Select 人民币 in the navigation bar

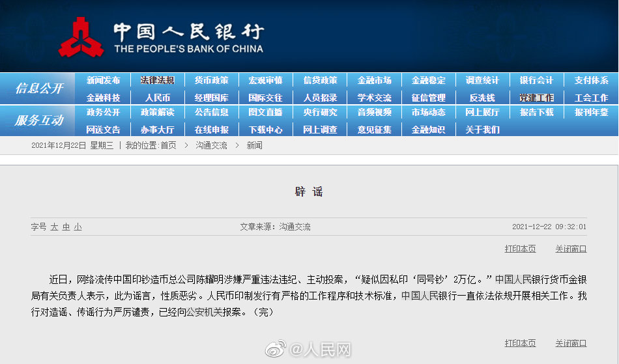pos(157,98)
